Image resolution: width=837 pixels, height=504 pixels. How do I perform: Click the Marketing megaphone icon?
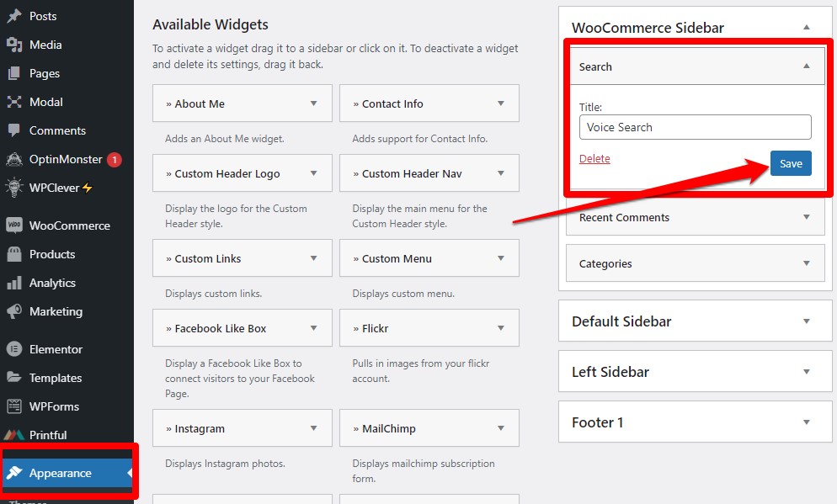[x=14, y=311]
